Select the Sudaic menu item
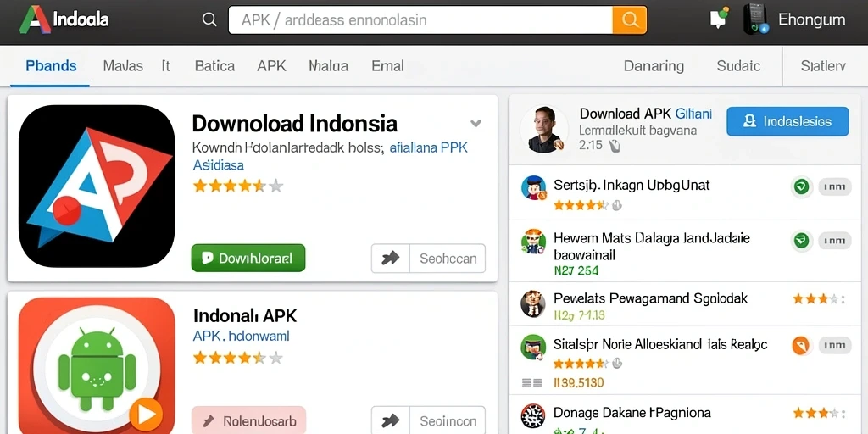The height and width of the screenshot is (434, 868). [x=738, y=66]
